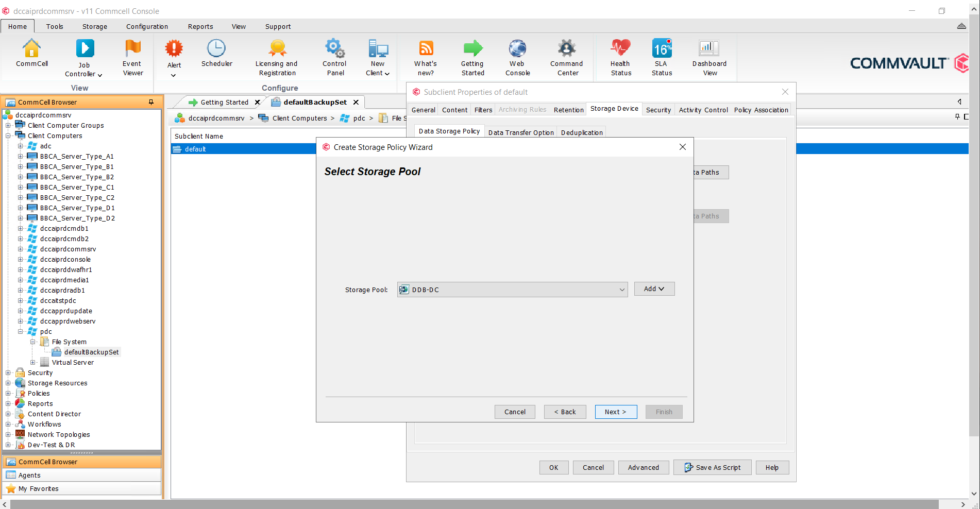Open the Alert ribbon button
Image resolution: width=980 pixels, height=509 pixels.
tap(174, 58)
